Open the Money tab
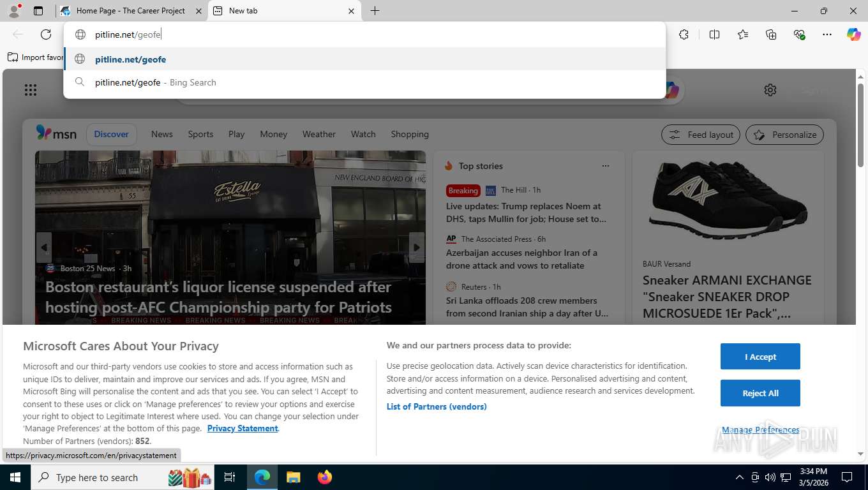The width and height of the screenshot is (868, 490). tap(274, 134)
